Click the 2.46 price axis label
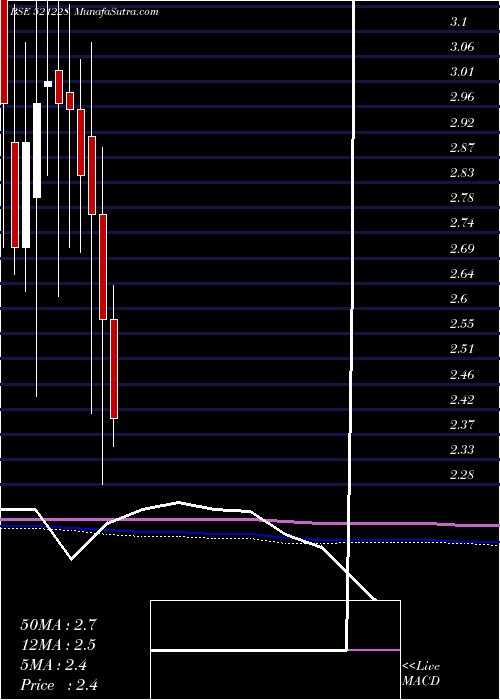 click(462, 374)
